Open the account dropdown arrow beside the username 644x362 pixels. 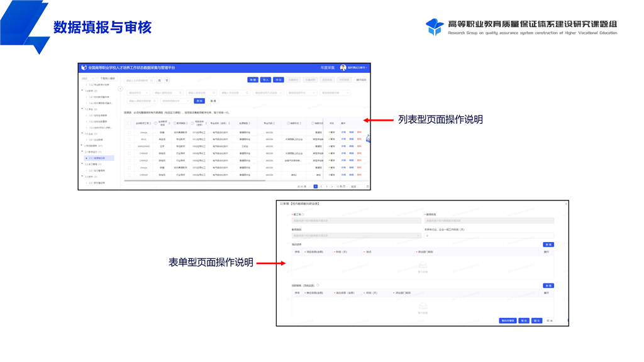[x=367, y=68]
